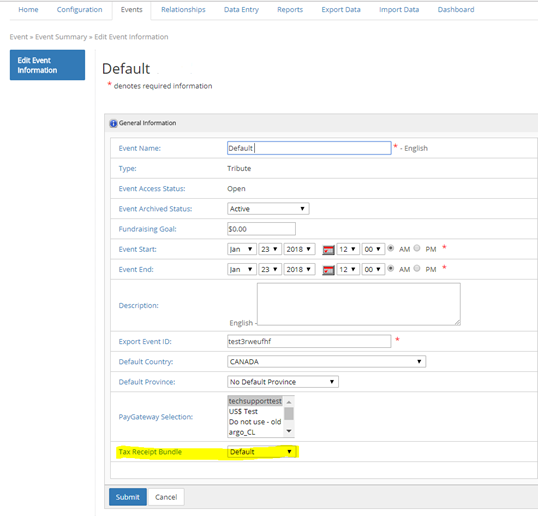Click into the Export Event ID field
This screenshot has height=516, width=538.
(309, 341)
